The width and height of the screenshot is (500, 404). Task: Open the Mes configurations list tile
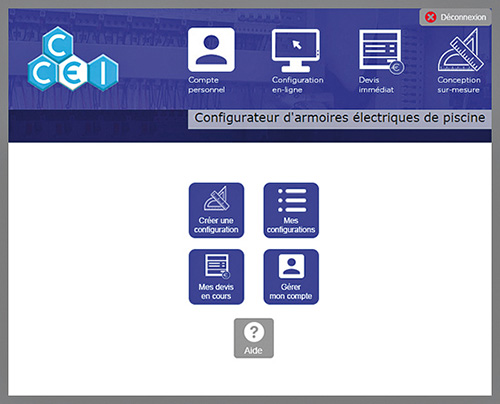click(x=291, y=210)
